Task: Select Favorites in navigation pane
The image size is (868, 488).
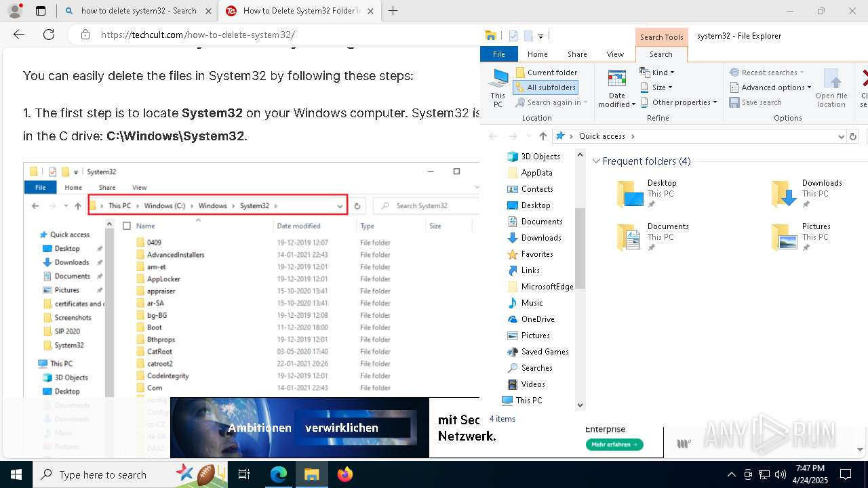Action: coord(537,254)
